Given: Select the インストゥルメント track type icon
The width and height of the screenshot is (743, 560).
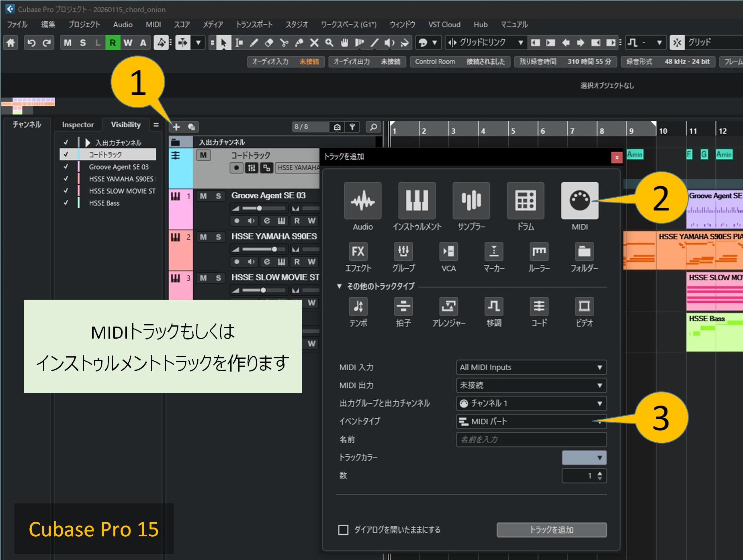Looking at the screenshot, I should (417, 201).
